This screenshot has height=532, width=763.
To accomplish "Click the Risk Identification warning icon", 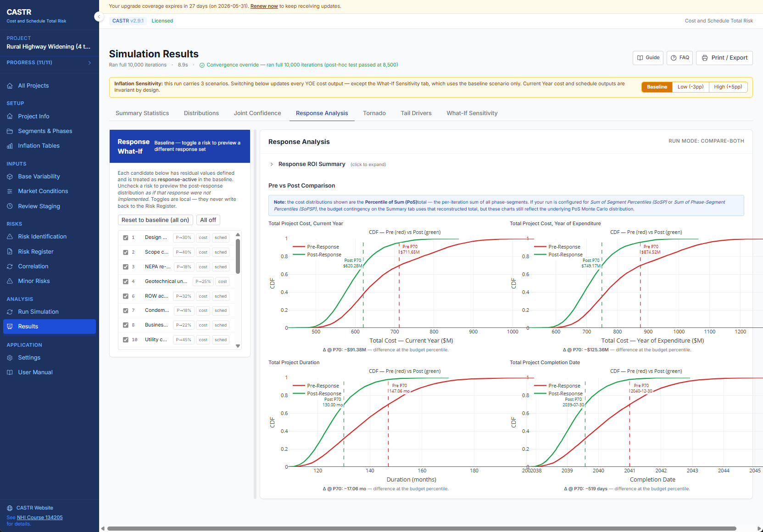I will (10, 237).
